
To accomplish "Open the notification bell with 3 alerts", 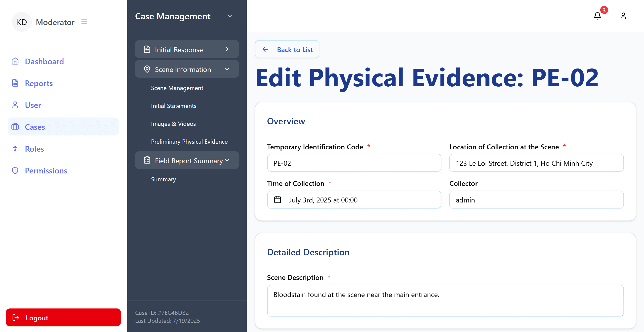I will 598,15.
